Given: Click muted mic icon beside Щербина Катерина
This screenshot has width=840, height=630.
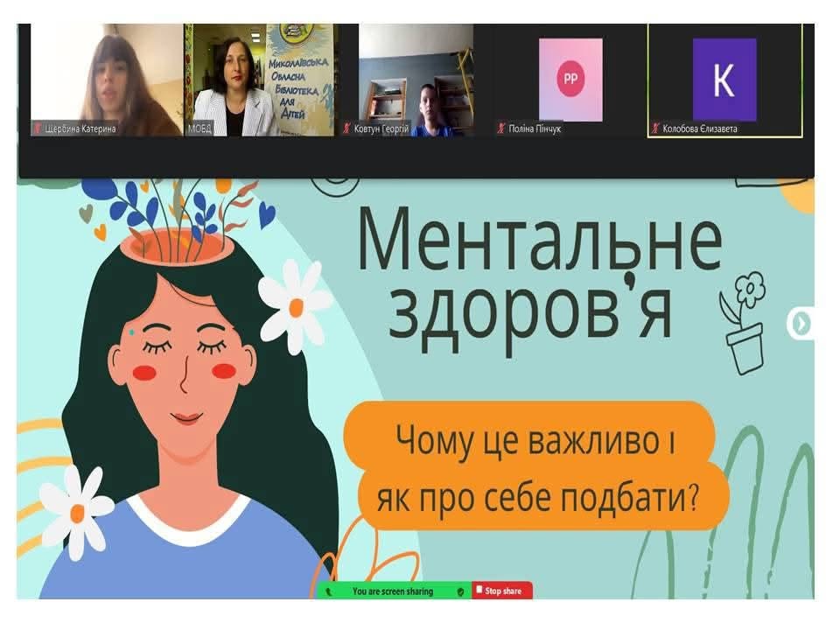Looking at the screenshot, I should [x=38, y=129].
